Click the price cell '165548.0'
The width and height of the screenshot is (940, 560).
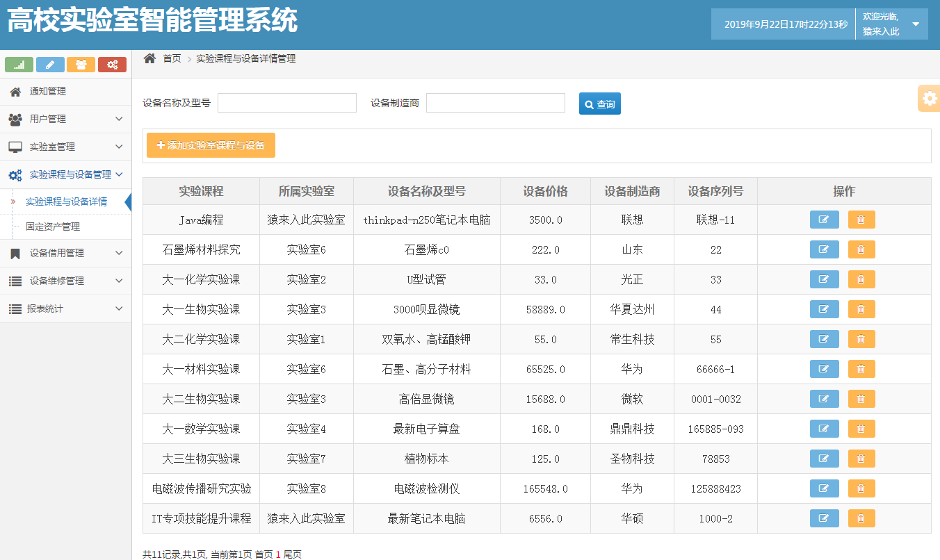545,488
